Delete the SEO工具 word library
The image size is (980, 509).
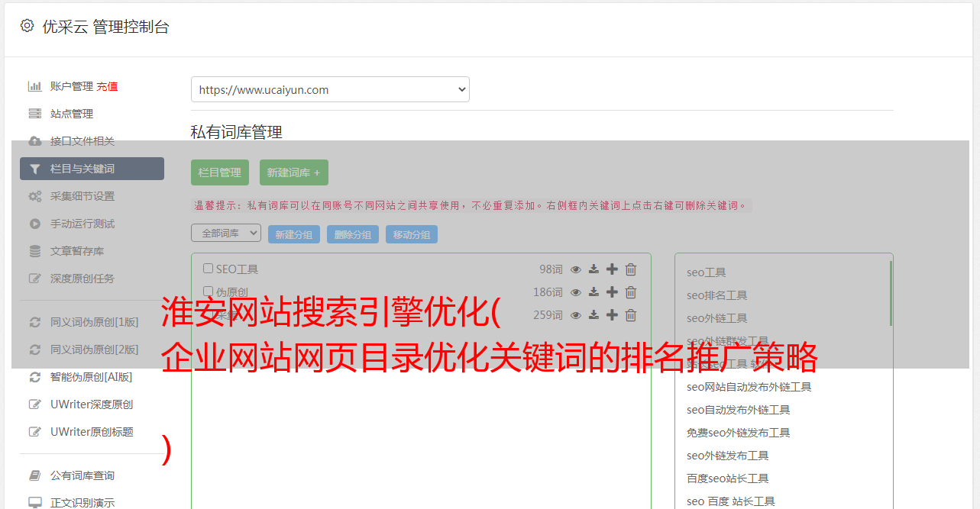[631, 269]
